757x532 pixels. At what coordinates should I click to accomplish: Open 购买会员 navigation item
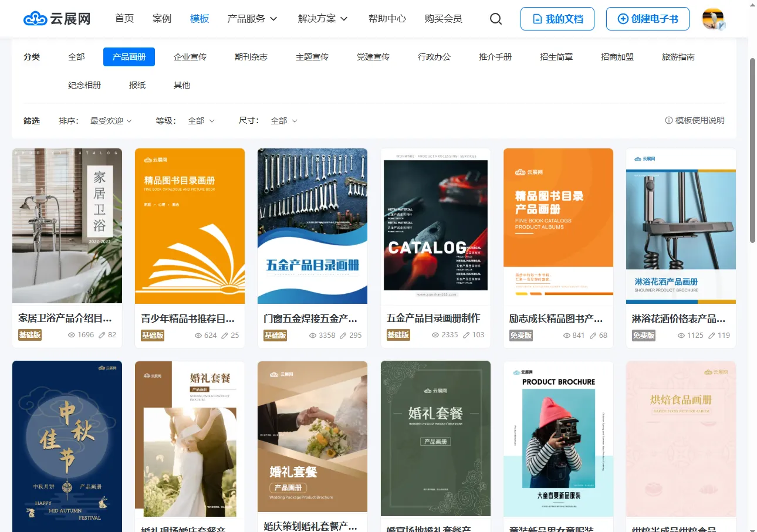click(444, 19)
